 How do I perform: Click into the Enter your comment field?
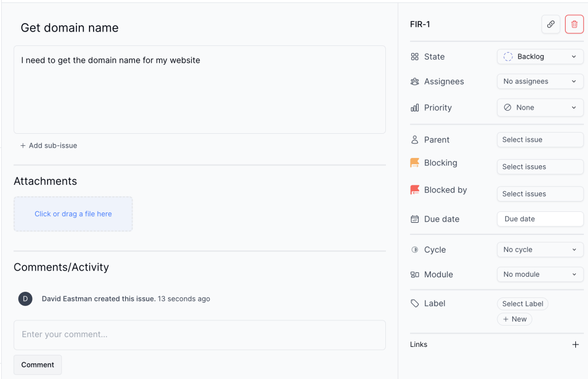[199, 335]
